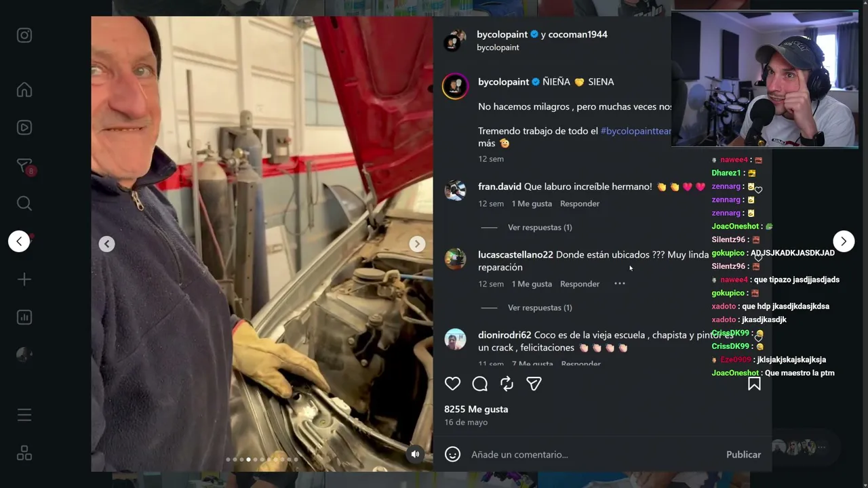Open bycolopaint username in the caption
This screenshot has width=868, height=488.
pos(503,82)
